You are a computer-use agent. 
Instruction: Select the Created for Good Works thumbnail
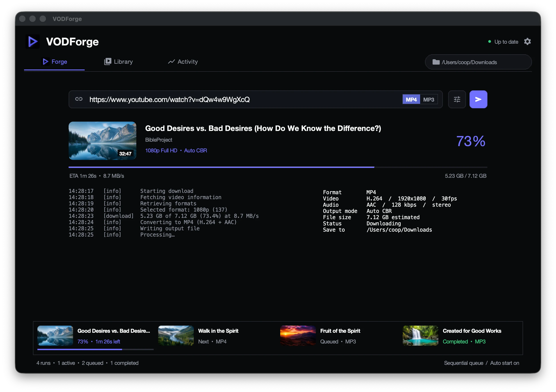[420, 335]
